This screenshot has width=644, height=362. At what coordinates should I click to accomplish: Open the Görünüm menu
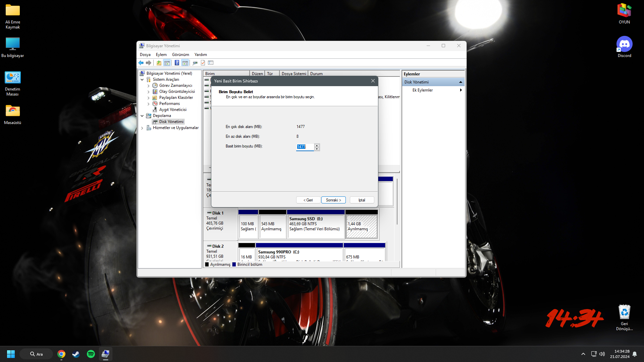coord(180,55)
